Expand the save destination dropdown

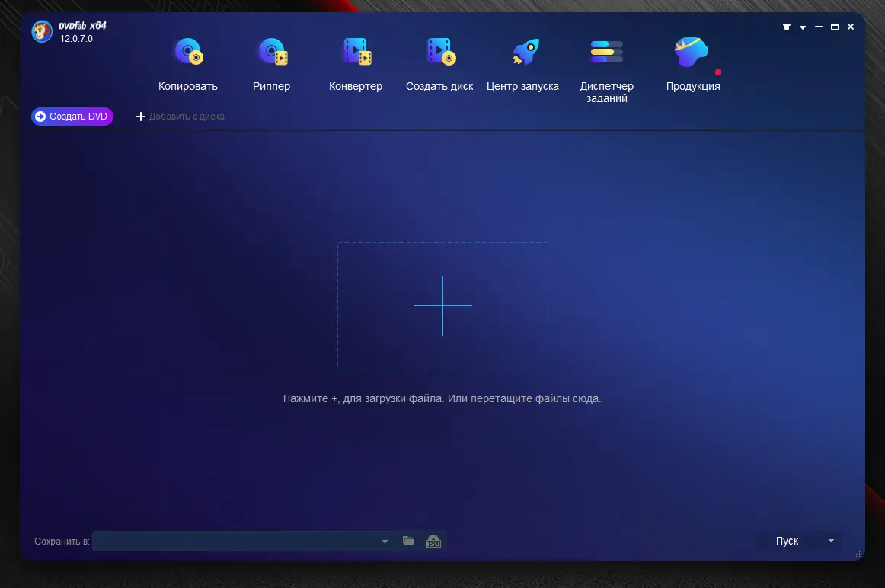click(385, 542)
